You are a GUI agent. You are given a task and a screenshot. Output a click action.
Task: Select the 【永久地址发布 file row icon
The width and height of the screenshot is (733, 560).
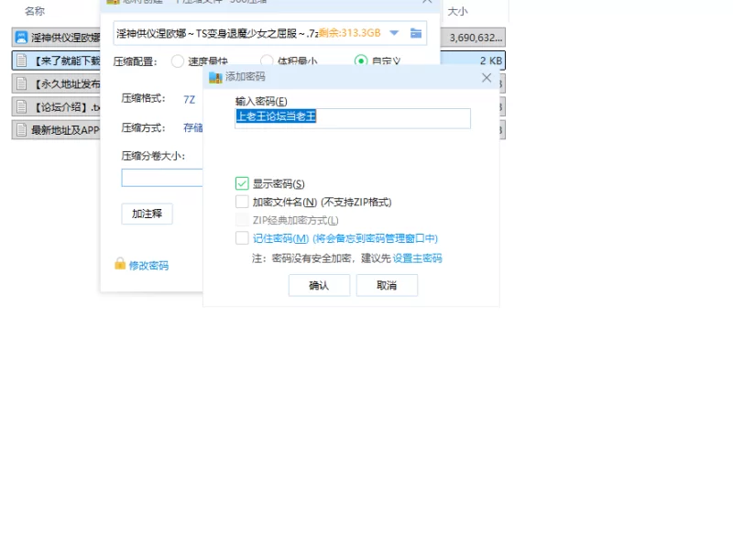pyautogui.click(x=21, y=83)
